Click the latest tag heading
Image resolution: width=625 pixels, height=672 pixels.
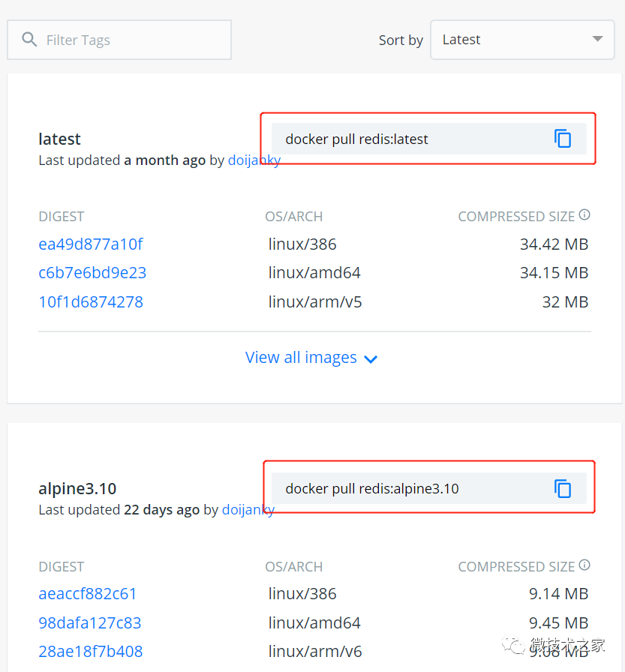[59, 139]
